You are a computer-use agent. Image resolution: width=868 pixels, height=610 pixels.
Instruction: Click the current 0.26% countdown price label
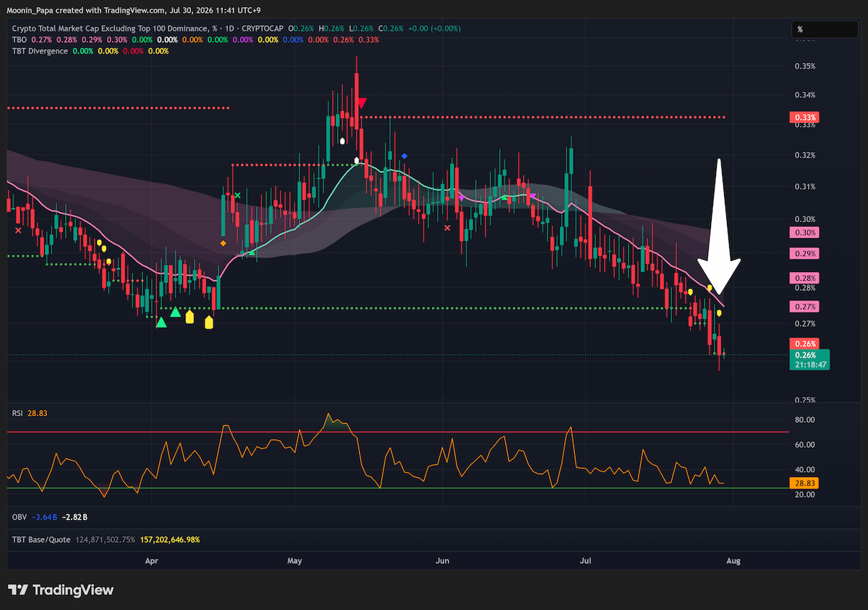tap(809, 360)
